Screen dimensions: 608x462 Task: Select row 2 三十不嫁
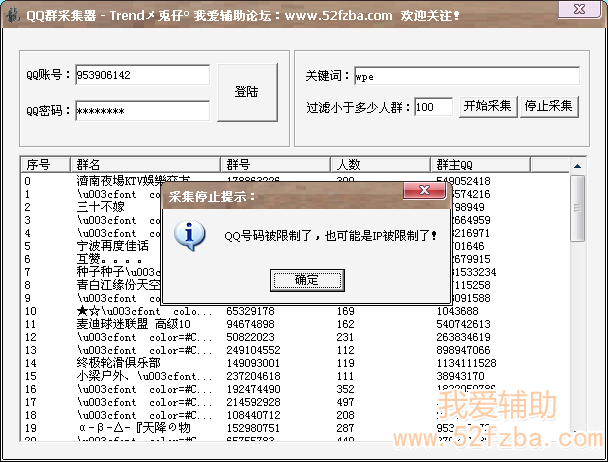pyautogui.click(x=100, y=207)
